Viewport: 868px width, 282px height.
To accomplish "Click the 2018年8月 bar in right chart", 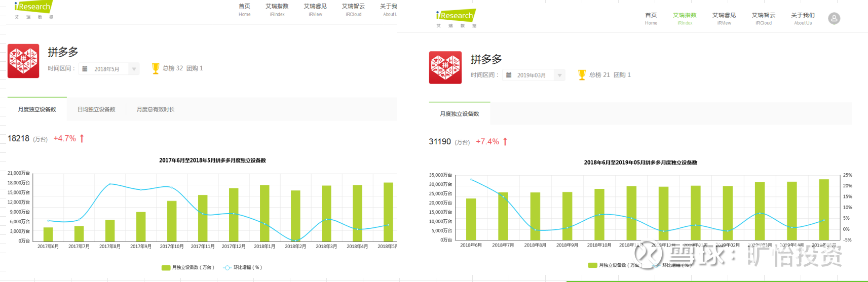I will pos(535,216).
